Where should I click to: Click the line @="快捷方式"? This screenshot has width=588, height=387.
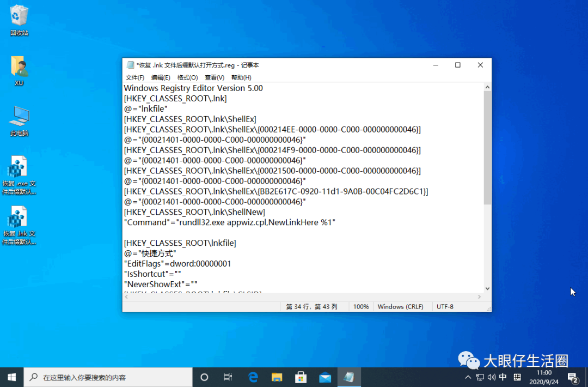click(150, 253)
